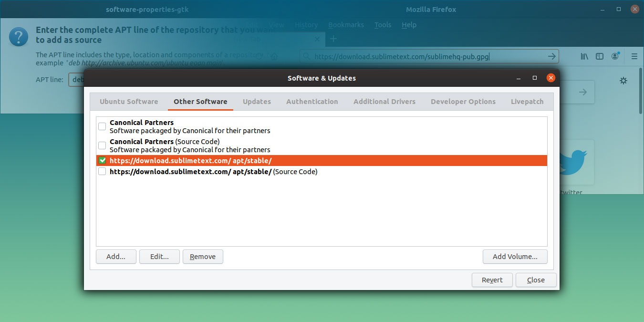Toggle the Firefox sidebar icon
Screen dimensions: 644x322
(600, 56)
